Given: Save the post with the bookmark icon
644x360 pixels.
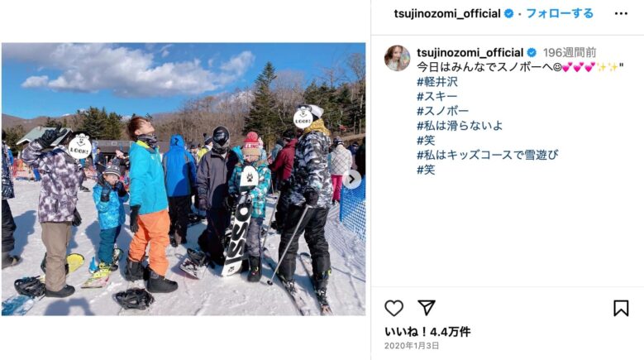Looking at the screenshot, I should (621, 308).
